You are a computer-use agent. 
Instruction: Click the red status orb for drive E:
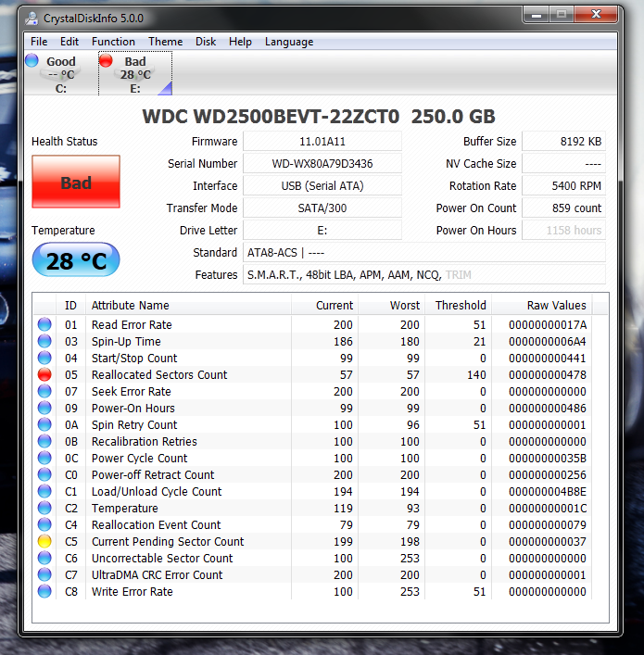(x=106, y=60)
